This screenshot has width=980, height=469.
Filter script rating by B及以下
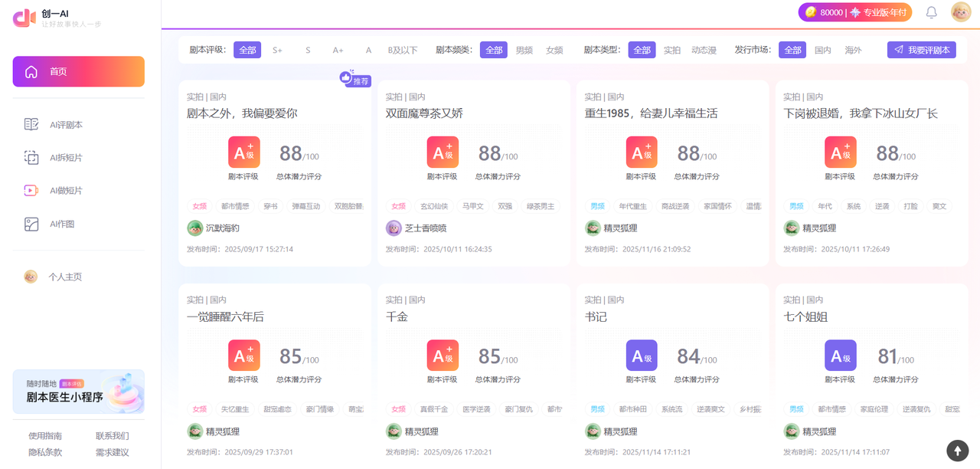point(403,50)
